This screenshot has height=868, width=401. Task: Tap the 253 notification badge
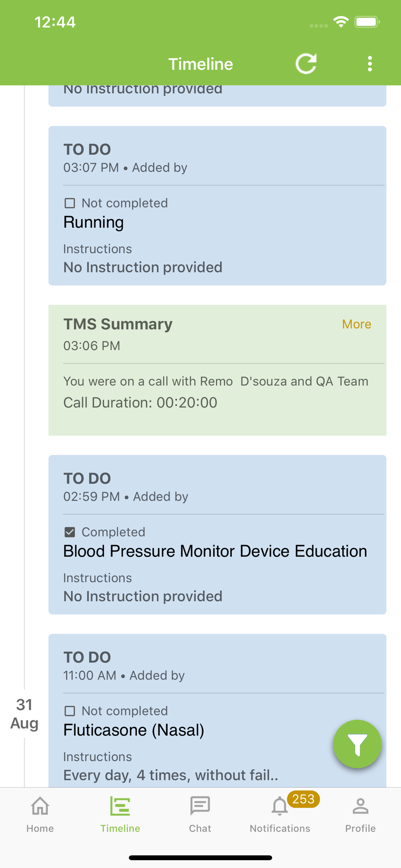303,799
